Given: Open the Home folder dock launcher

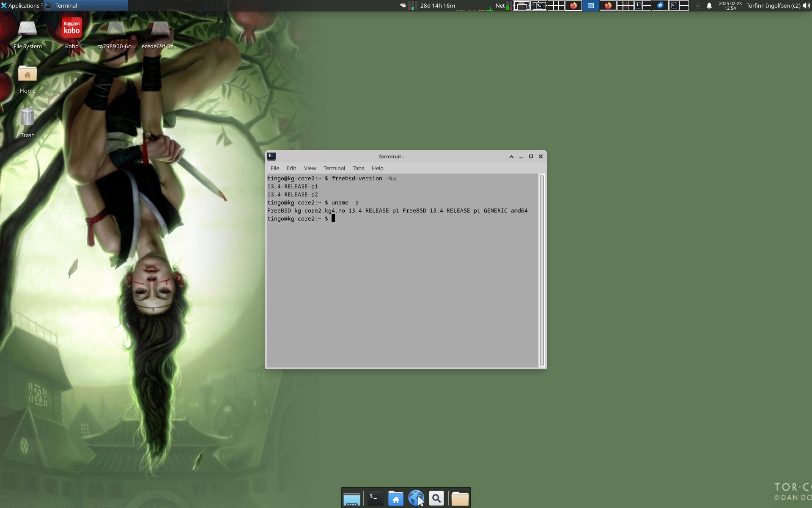Looking at the screenshot, I should point(396,498).
